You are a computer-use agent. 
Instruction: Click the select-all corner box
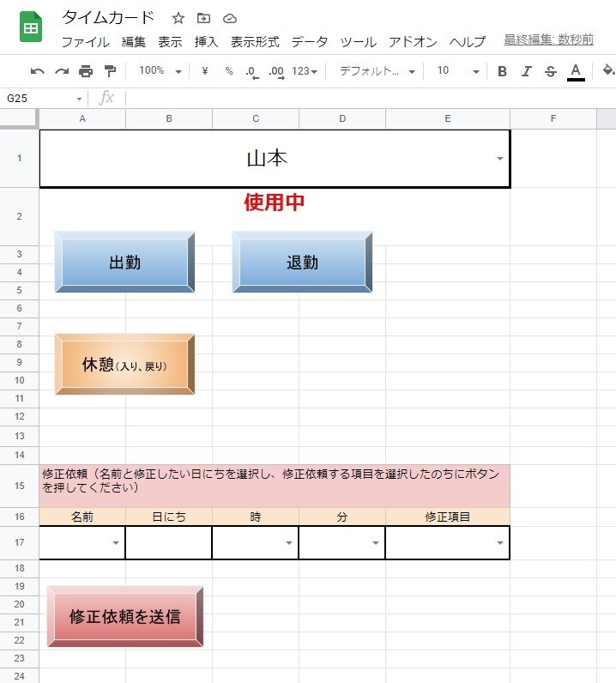(x=19, y=118)
